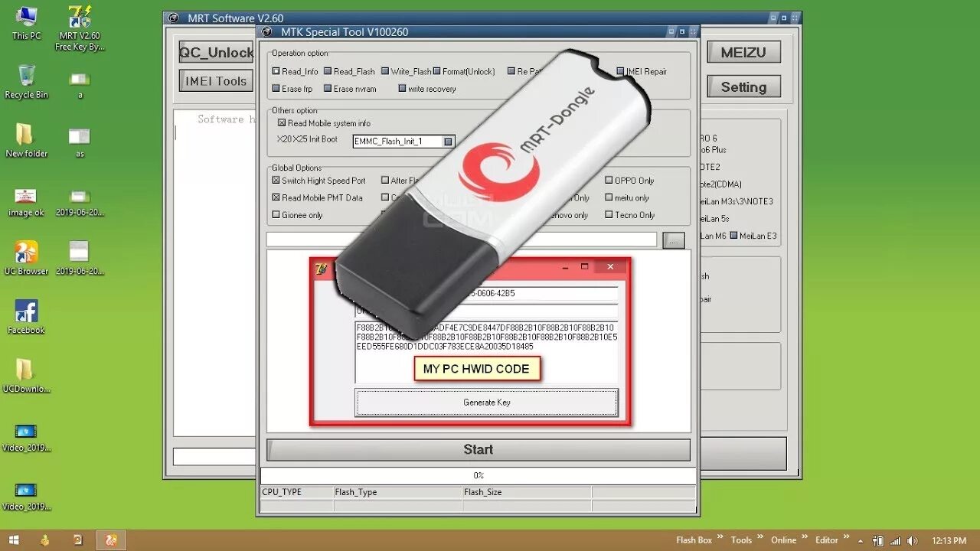Open the yellow figure taskbar app
This screenshot has height=551, width=980.
click(46, 540)
